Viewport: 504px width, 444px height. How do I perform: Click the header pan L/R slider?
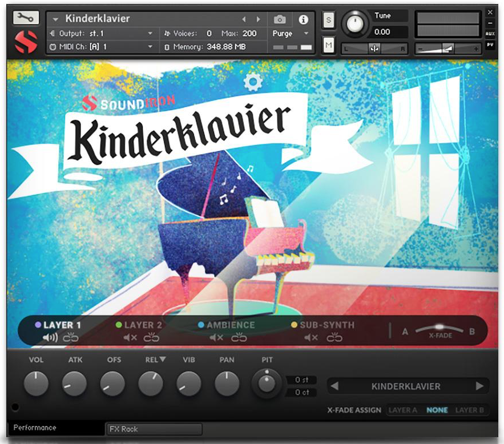(374, 49)
